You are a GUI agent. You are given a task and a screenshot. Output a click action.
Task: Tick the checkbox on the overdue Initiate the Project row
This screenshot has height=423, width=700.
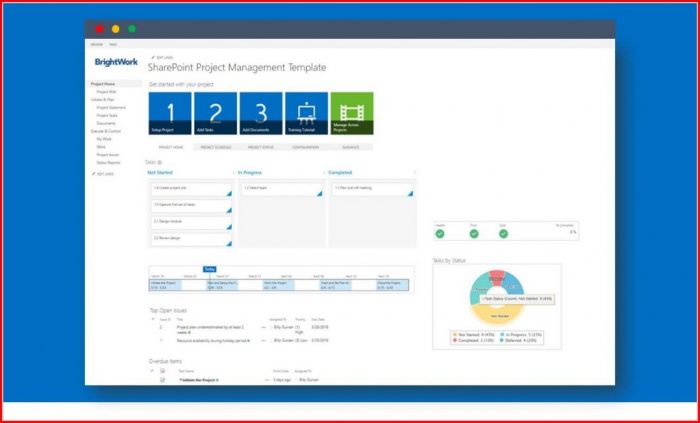[162, 380]
